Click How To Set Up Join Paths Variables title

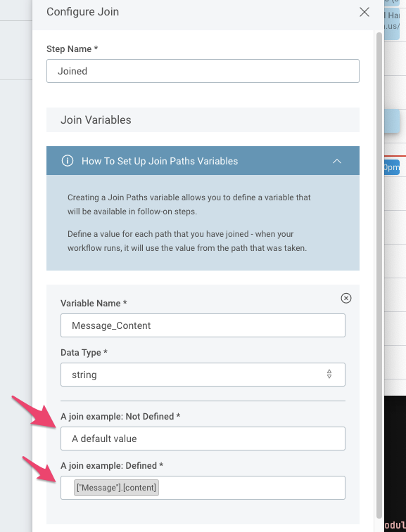click(160, 161)
